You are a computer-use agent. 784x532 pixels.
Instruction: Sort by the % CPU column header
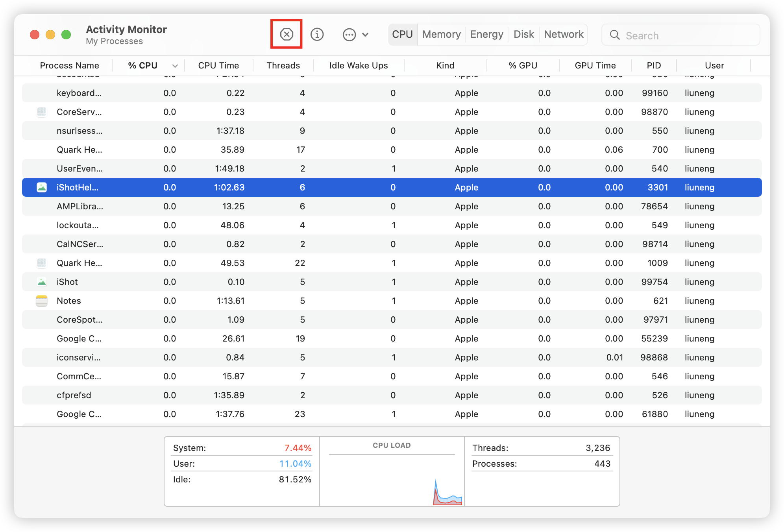(142, 65)
